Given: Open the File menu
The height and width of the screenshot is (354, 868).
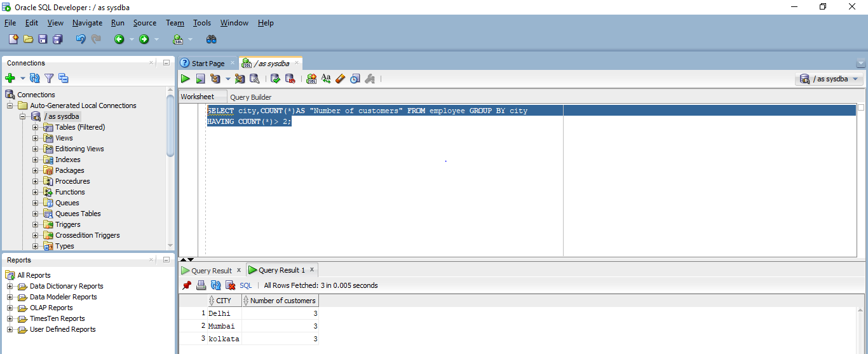Looking at the screenshot, I should (10, 23).
